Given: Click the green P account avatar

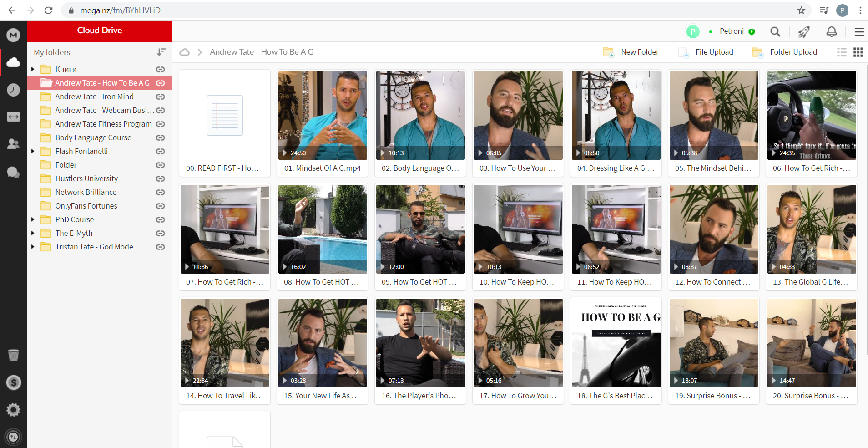Looking at the screenshot, I should tap(692, 31).
